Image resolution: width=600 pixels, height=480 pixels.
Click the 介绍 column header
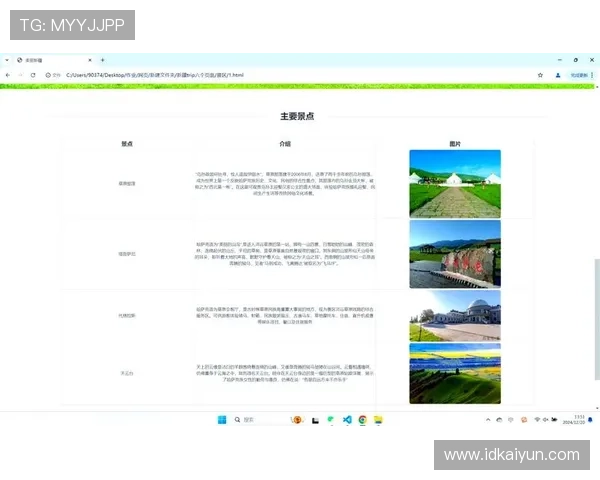pyautogui.click(x=285, y=144)
